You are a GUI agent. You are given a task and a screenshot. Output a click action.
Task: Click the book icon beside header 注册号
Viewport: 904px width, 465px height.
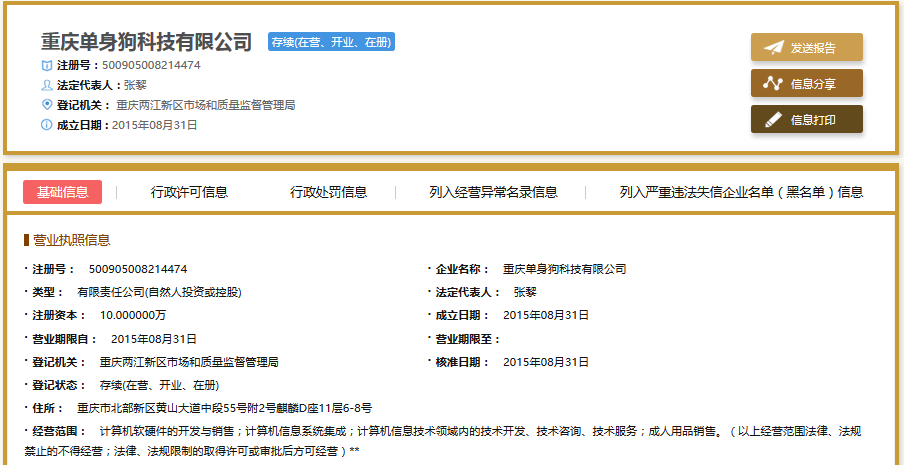pos(46,65)
